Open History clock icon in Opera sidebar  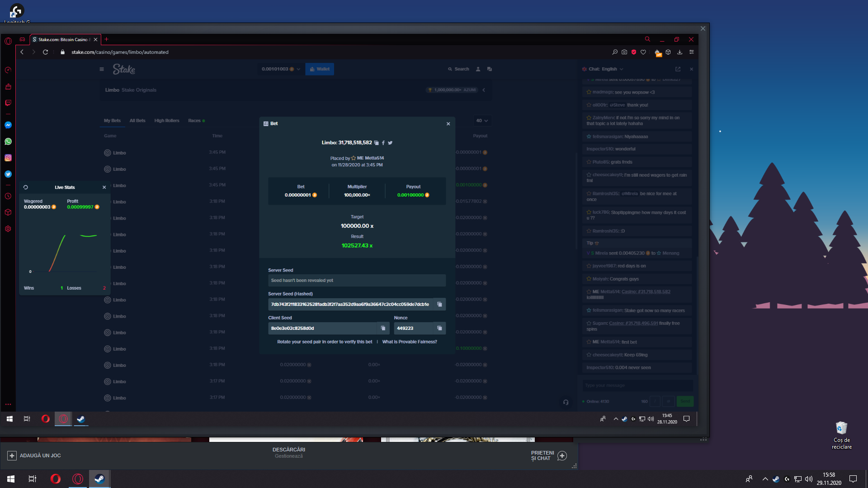tap(8, 196)
